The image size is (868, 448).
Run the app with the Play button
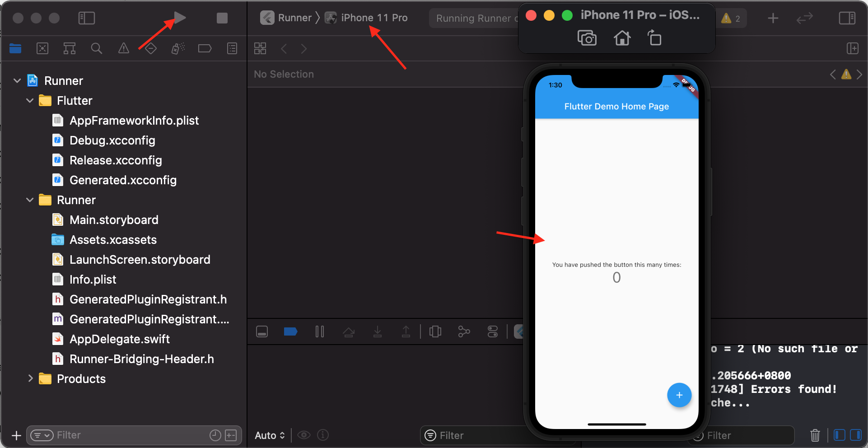(x=180, y=18)
